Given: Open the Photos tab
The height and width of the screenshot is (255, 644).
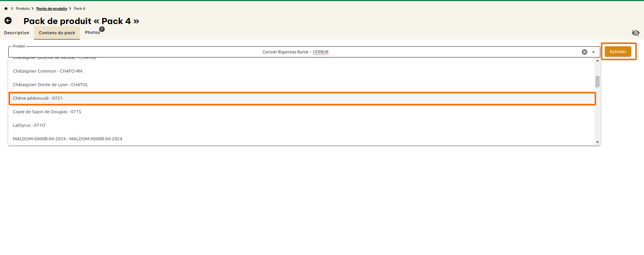Looking at the screenshot, I should click(x=93, y=33).
